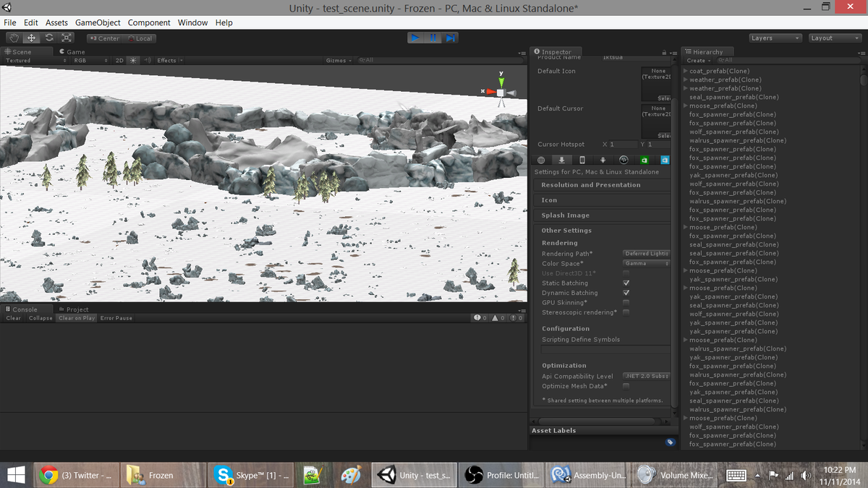Image resolution: width=868 pixels, height=488 pixels.
Task: Toggle GPU Skinning checkbox
Action: click(626, 303)
